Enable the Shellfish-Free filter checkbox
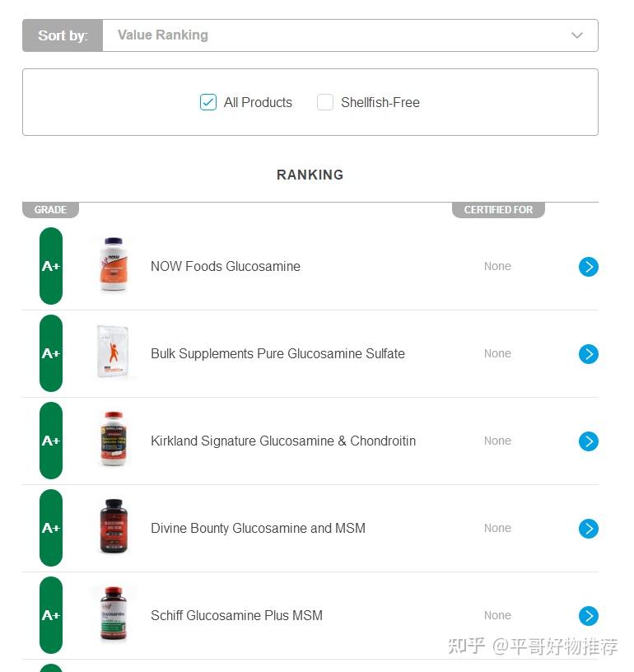This screenshot has width=634, height=672. coord(325,102)
